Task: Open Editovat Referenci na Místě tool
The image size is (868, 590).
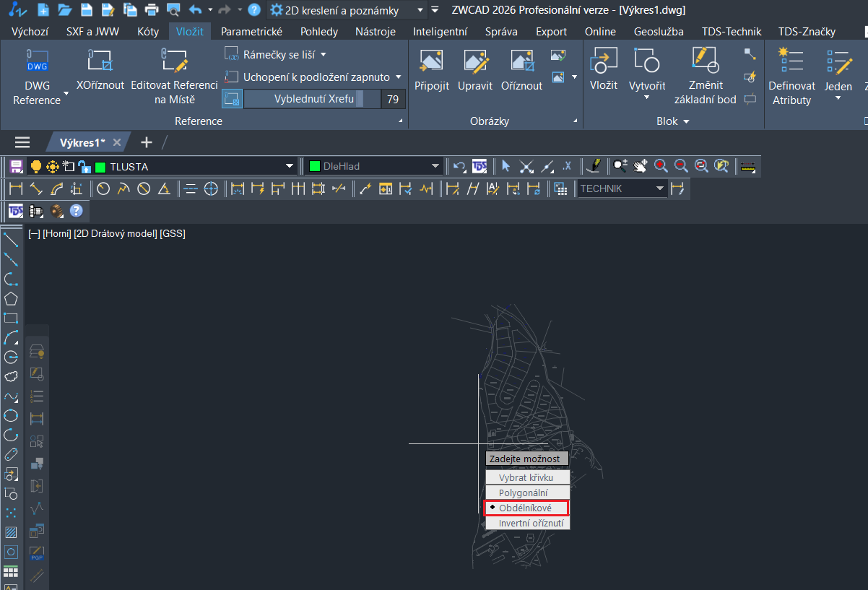Action: tap(174, 62)
